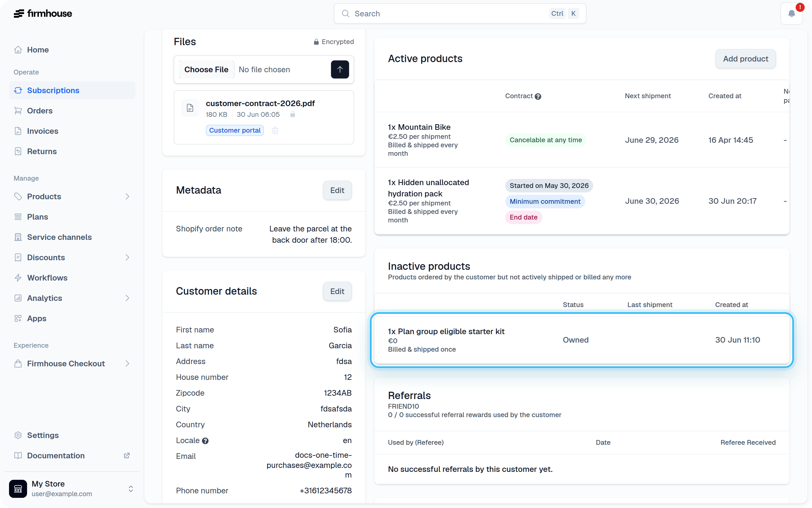
Task: Open Orders page
Action: click(x=72, y=111)
